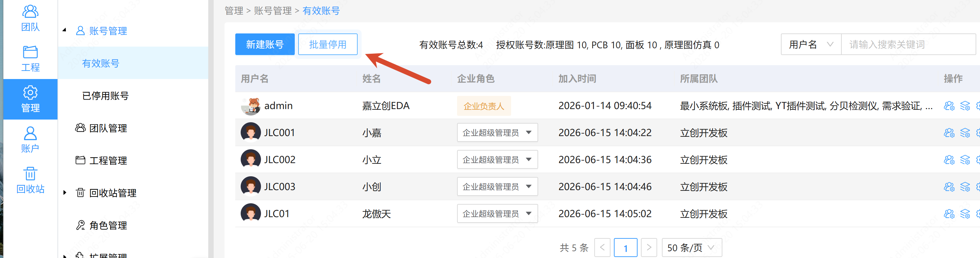Open 回收站管理 in the tree menu

click(113, 192)
